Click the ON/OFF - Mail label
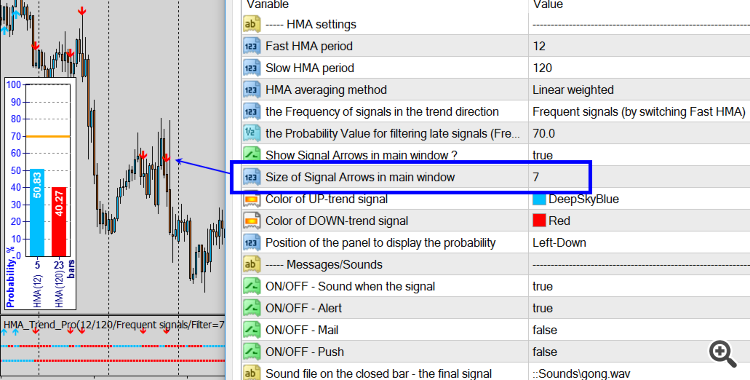 [x=302, y=330]
